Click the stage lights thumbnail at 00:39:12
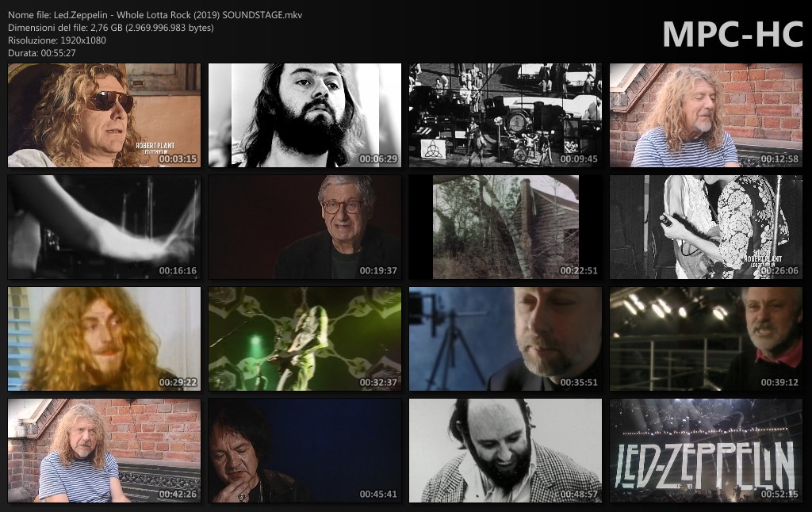This screenshot has height=512, width=812. point(706,338)
